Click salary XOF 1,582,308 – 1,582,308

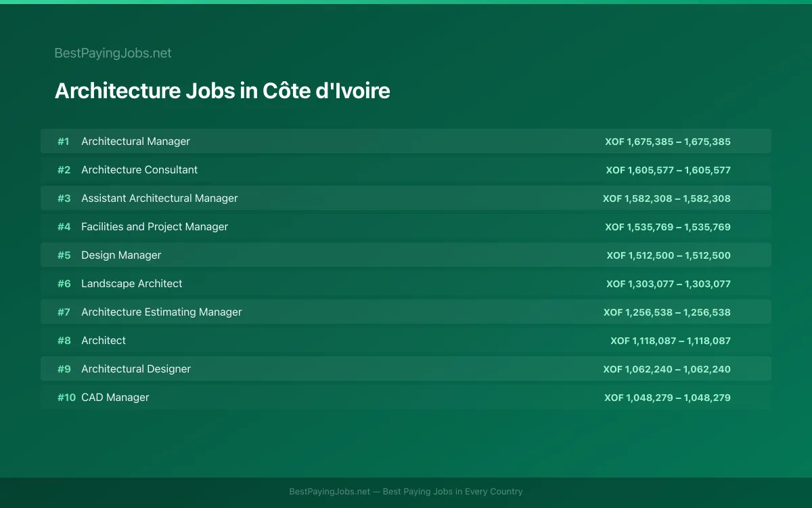click(x=667, y=198)
